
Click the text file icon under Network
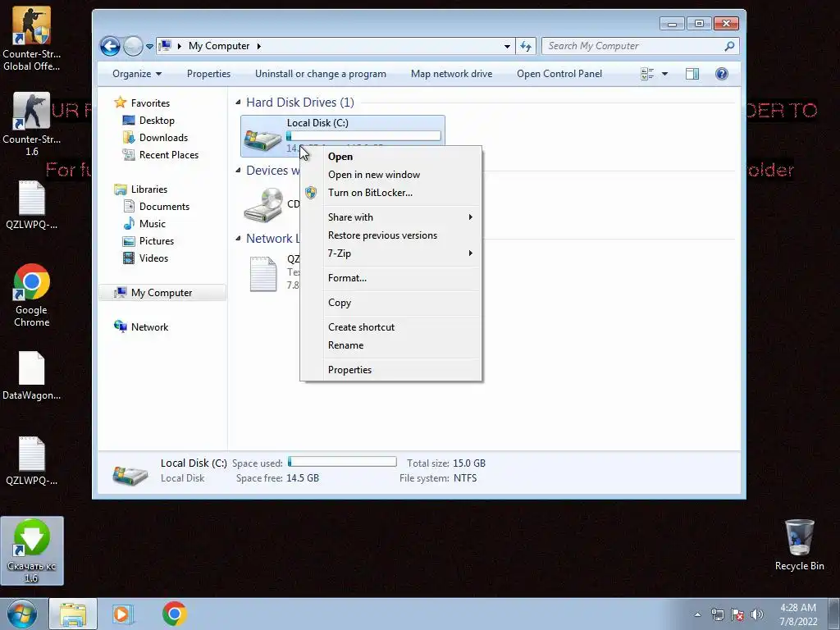pos(263,273)
